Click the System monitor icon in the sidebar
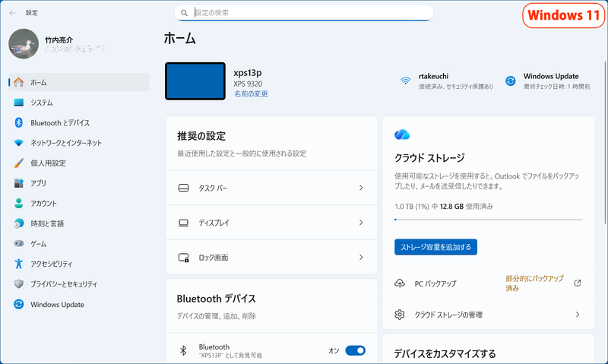This screenshot has width=608, height=364. coord(18,103)
